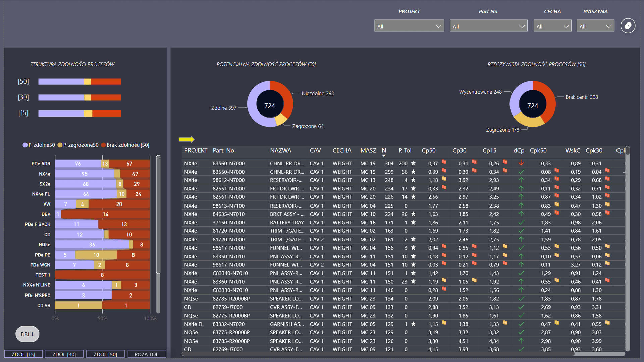Open the CECHA filter dropdown

pyautogui.click(x=552, y=26)
